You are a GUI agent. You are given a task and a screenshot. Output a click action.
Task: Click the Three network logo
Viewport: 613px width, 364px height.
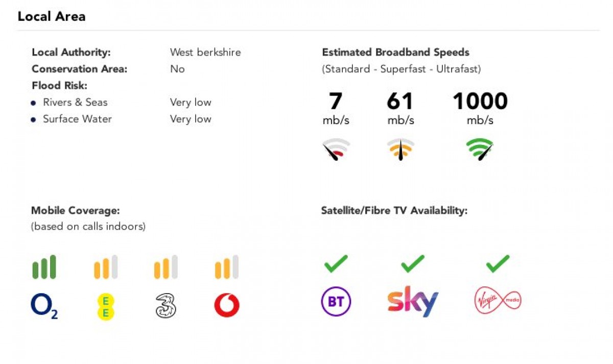(x=166, y=306)
